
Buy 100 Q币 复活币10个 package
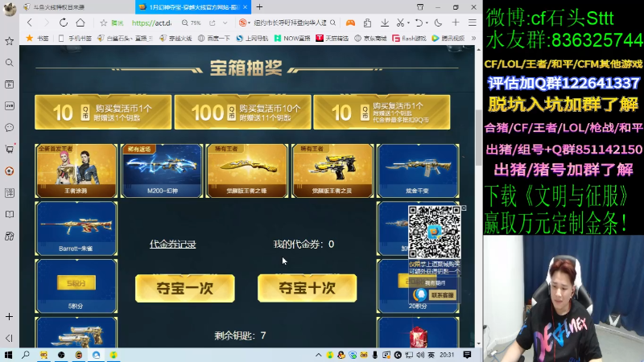click(x=242, y=112)
